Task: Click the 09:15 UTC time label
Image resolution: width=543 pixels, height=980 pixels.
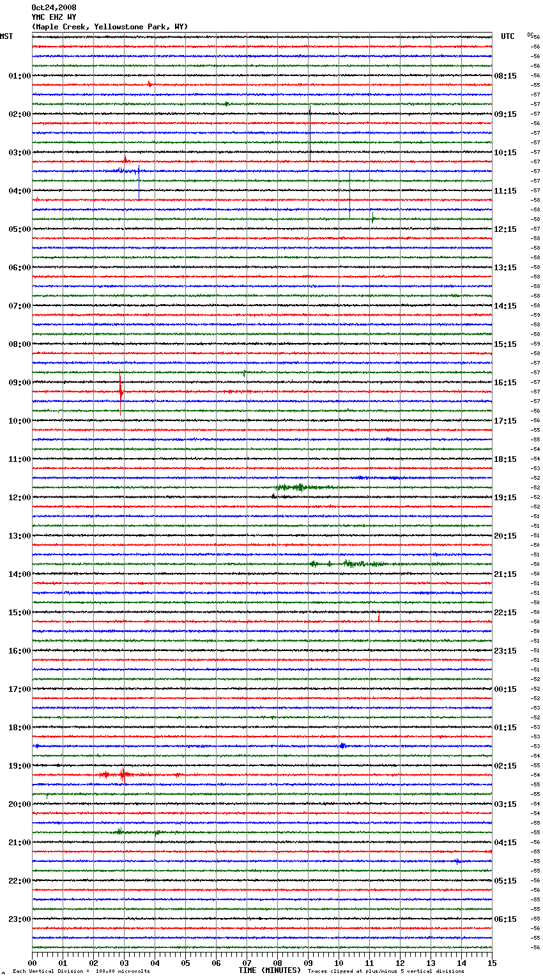Action: click(505, 114)
